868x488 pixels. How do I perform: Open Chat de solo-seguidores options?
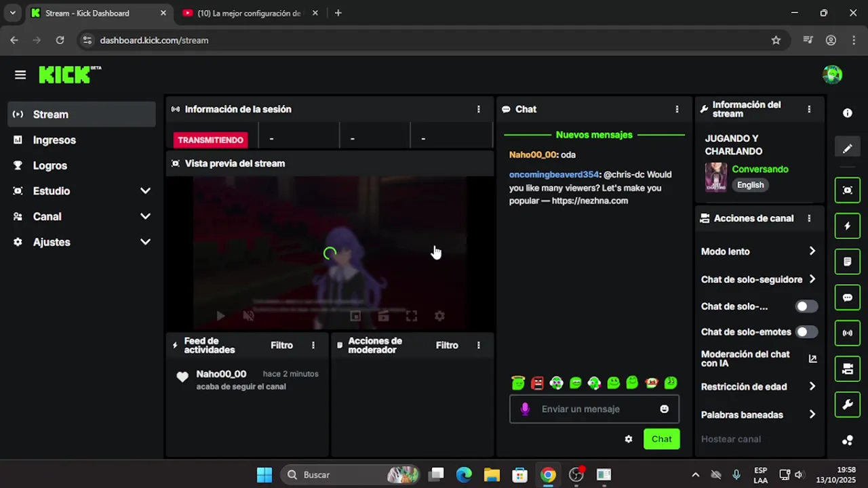(759, 279)
